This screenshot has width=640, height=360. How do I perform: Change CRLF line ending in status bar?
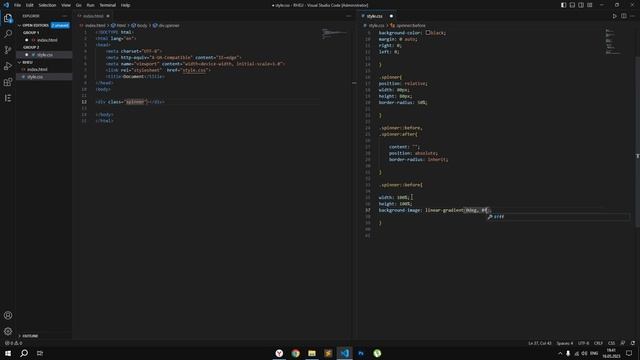tap(598, 343)
